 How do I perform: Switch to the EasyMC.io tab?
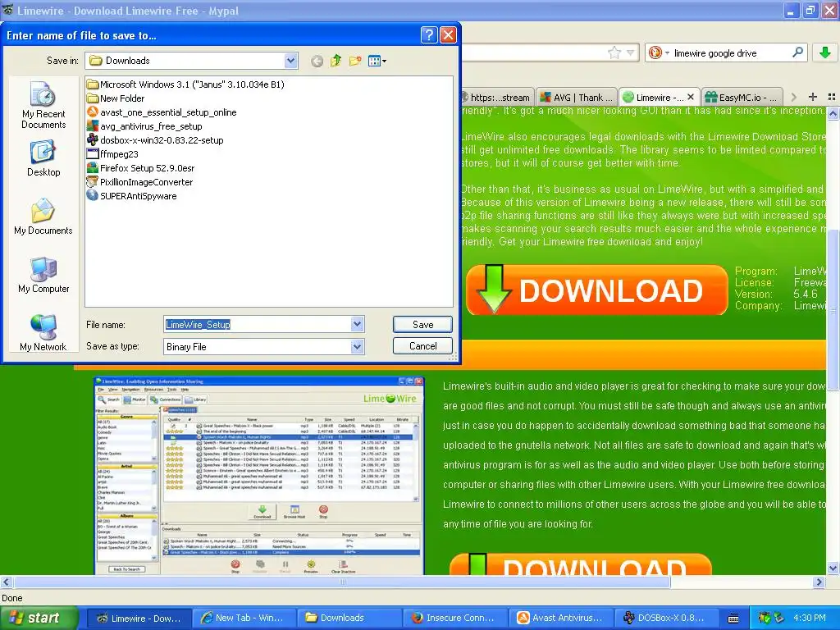[x=742, y=98]
